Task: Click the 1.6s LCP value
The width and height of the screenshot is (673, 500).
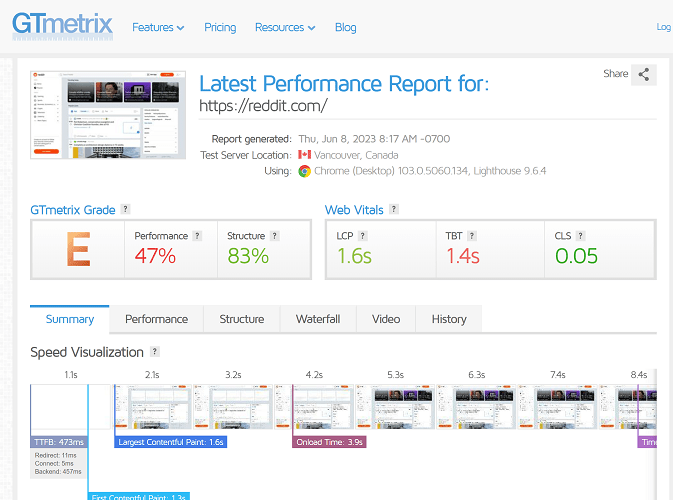Action: 354,256
